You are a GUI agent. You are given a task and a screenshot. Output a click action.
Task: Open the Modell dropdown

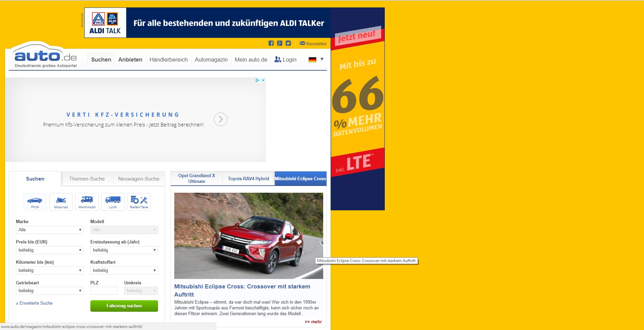[124, 230]
